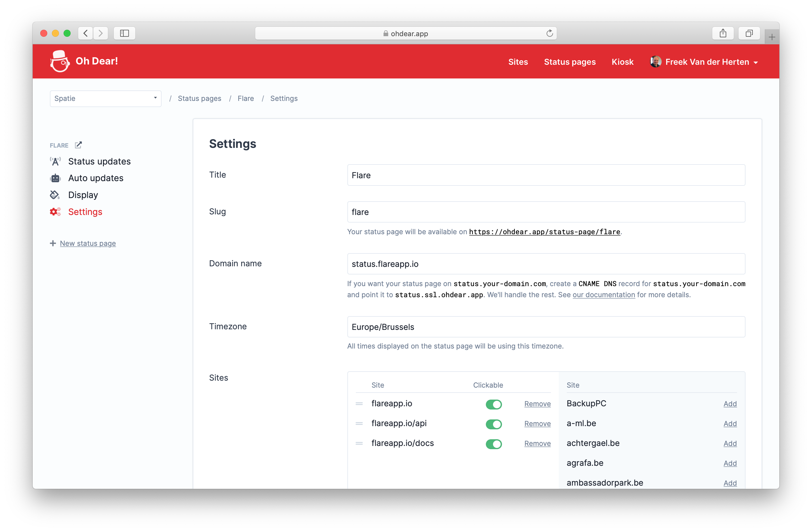This screenshot has width=812, height=532.
Task: Click the Safari forward arrow
Action: pos(101,33)
